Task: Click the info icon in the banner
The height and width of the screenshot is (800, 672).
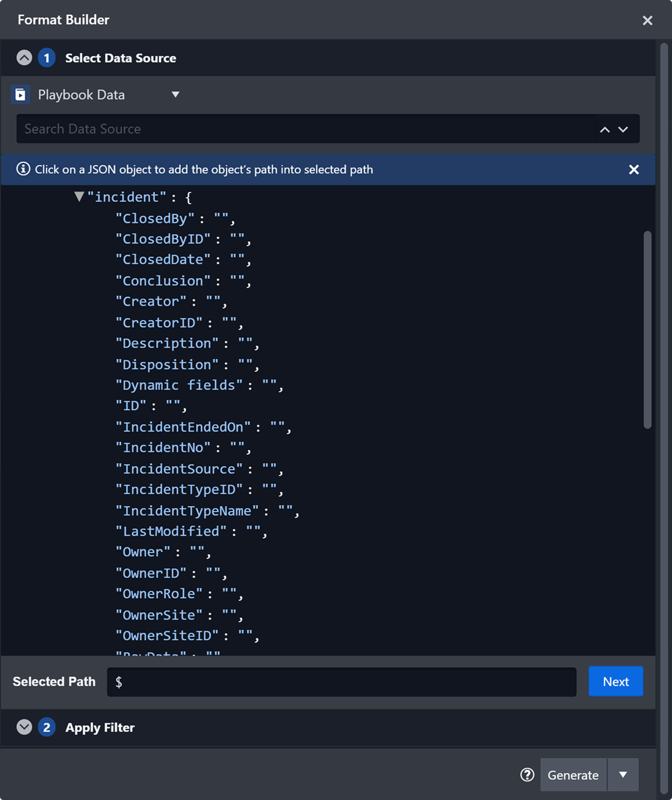Action: [23, 170]
